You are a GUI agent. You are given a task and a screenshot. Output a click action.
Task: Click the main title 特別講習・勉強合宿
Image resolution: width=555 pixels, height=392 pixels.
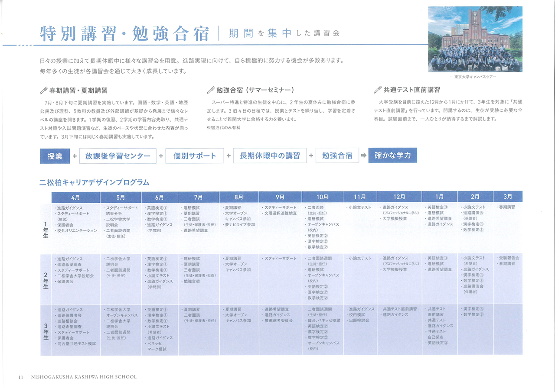125,33
